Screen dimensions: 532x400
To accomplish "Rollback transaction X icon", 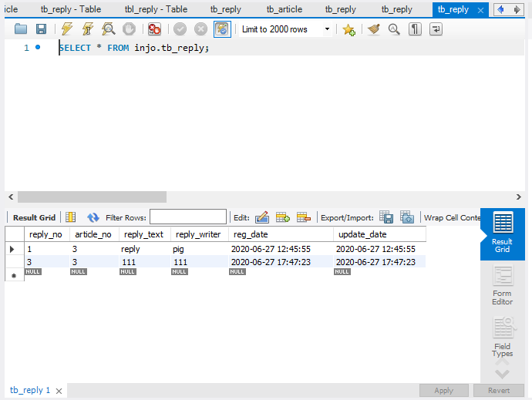I will (x=201, y=29).
